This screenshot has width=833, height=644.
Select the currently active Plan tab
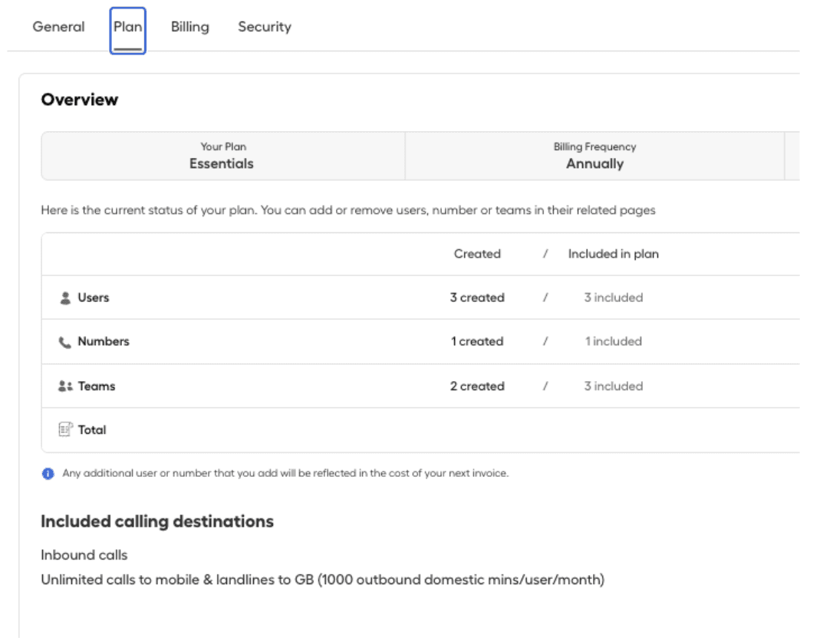[x=127, y=27]
